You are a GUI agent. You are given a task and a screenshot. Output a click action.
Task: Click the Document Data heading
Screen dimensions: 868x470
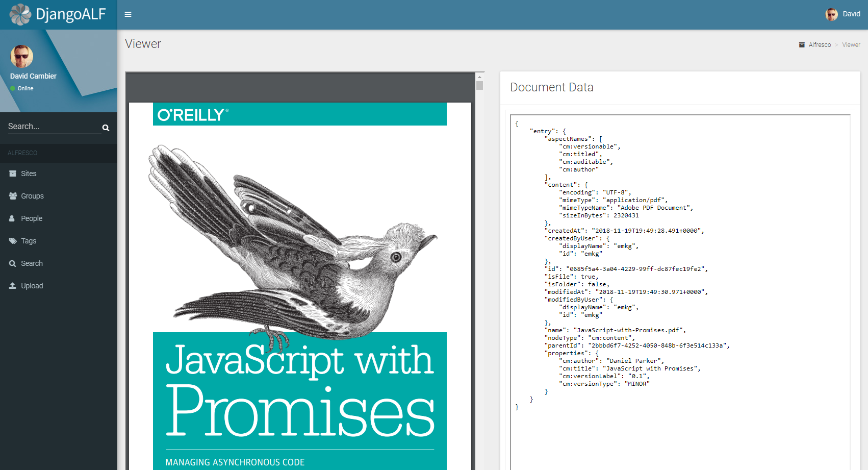click(x=552, y=87)
